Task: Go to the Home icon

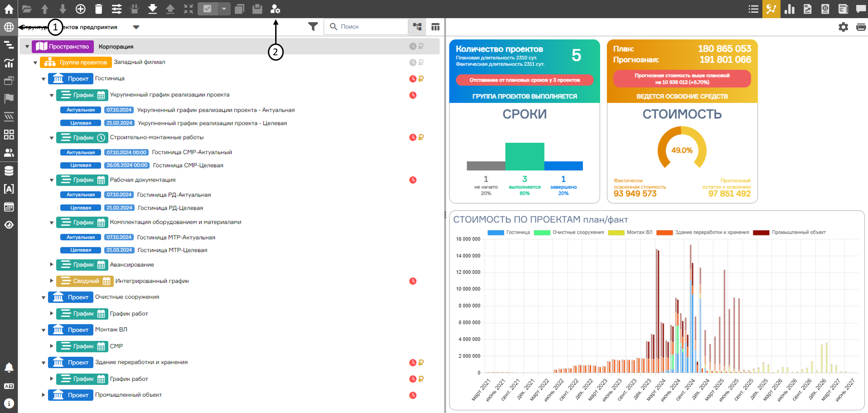Action: (x=9, y=9)
